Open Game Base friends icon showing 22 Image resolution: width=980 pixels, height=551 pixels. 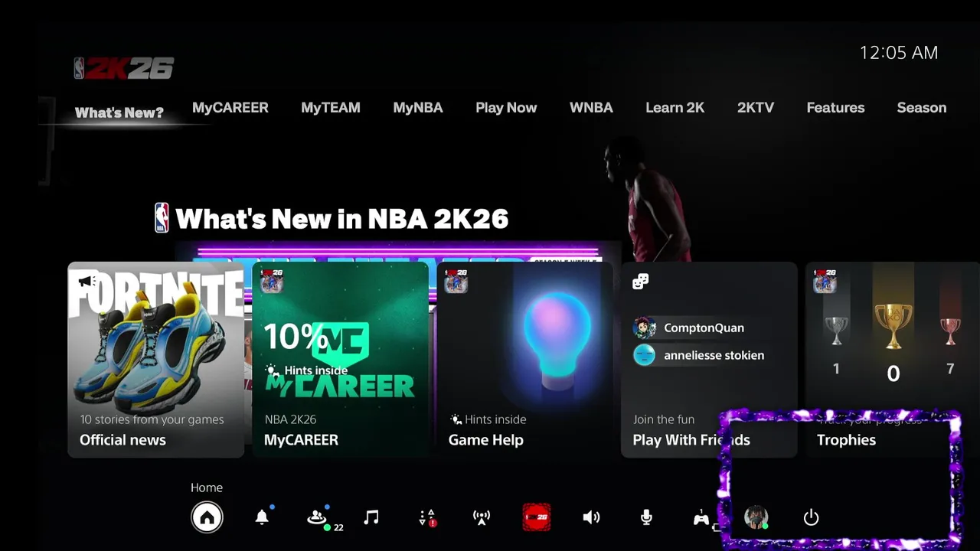click(318, 518)
